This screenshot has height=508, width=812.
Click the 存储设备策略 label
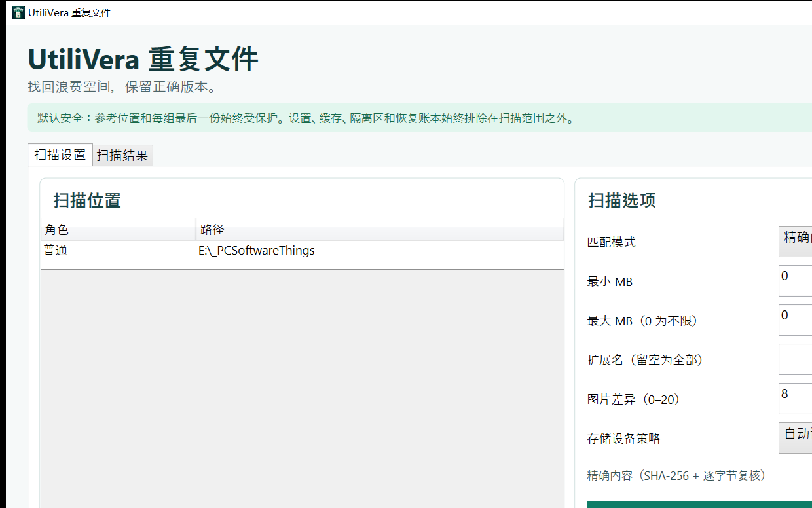pos(624,439)
